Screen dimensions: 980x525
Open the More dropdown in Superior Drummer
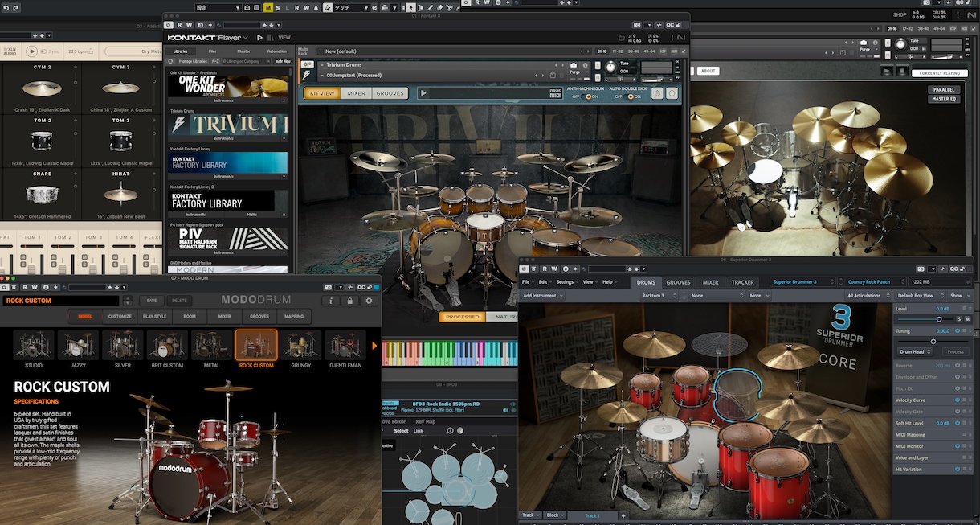pos(758,296)
